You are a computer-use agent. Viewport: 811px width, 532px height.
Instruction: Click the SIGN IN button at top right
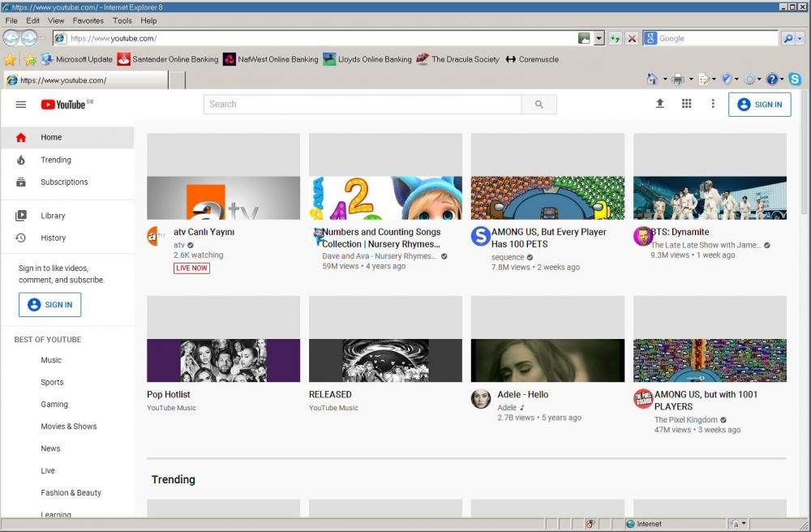tap(759, 105)
